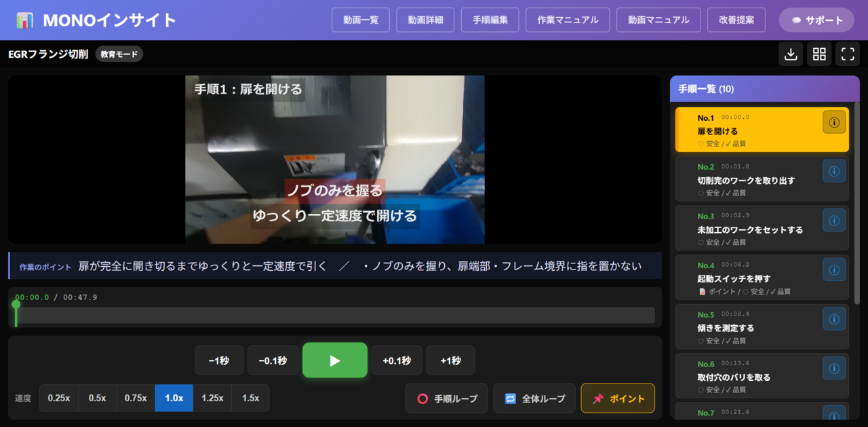Viewport: 868px width, 427px height.
Task: Toggle the 手順ループ step loop
Action: 446,398
